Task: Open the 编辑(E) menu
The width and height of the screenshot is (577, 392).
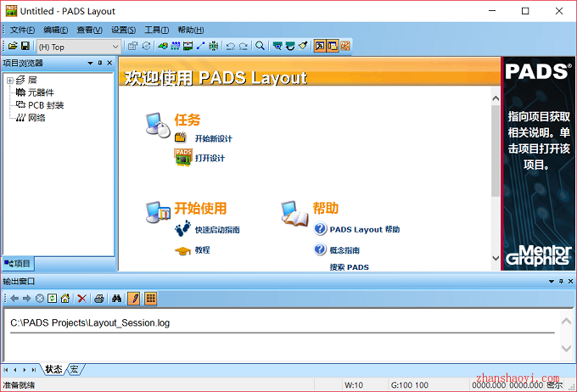Action: coord(55,30)
